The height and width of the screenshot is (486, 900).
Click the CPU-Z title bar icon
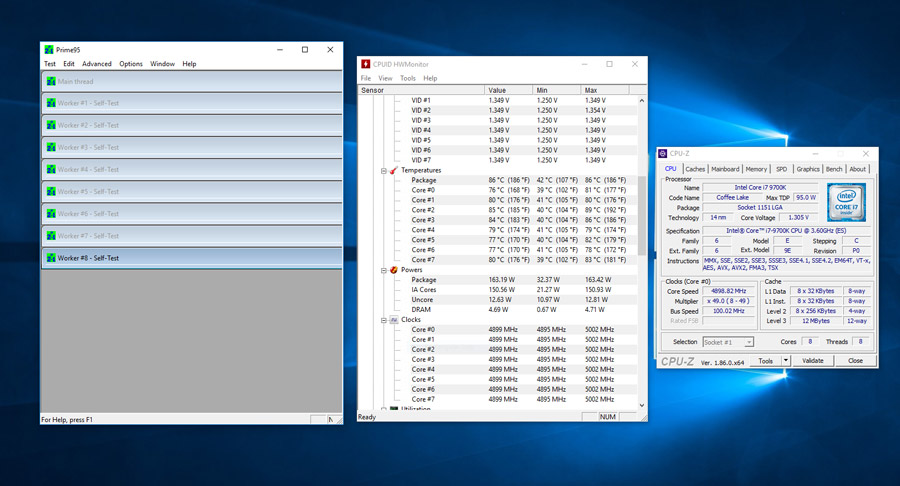click(663, 154)
